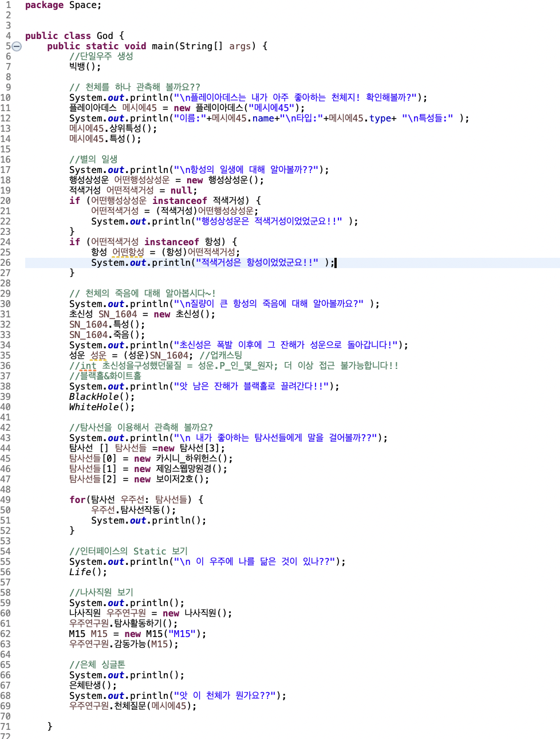Click the comment '//단일우주 생성'
This screenshot has height=739, width=560.
[101, 57]
